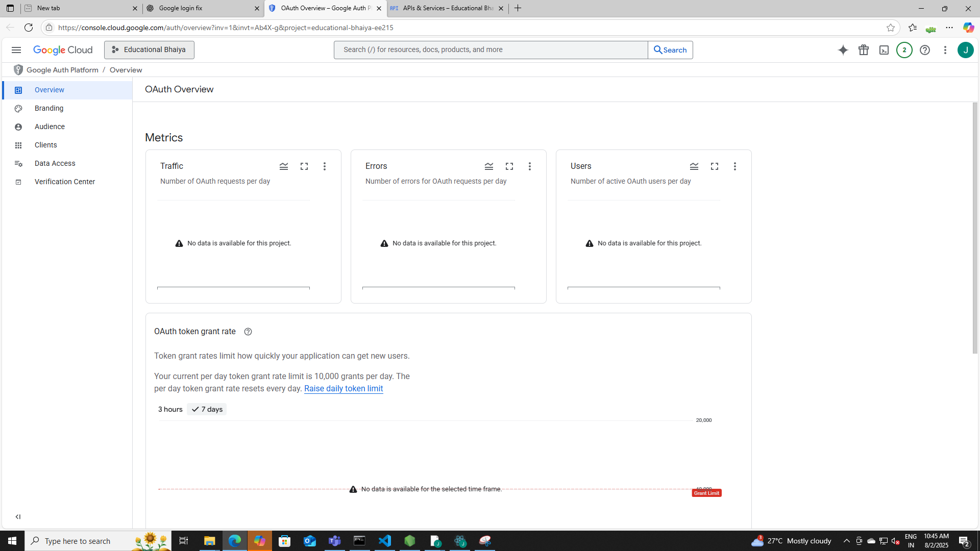Open the Gemini AI assistant sparkle icon

[843, 50]
